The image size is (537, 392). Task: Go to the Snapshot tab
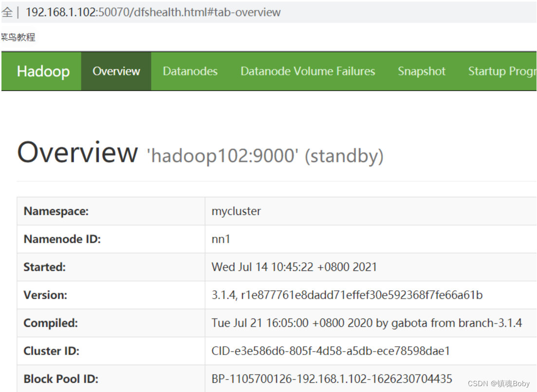point(422,71)
